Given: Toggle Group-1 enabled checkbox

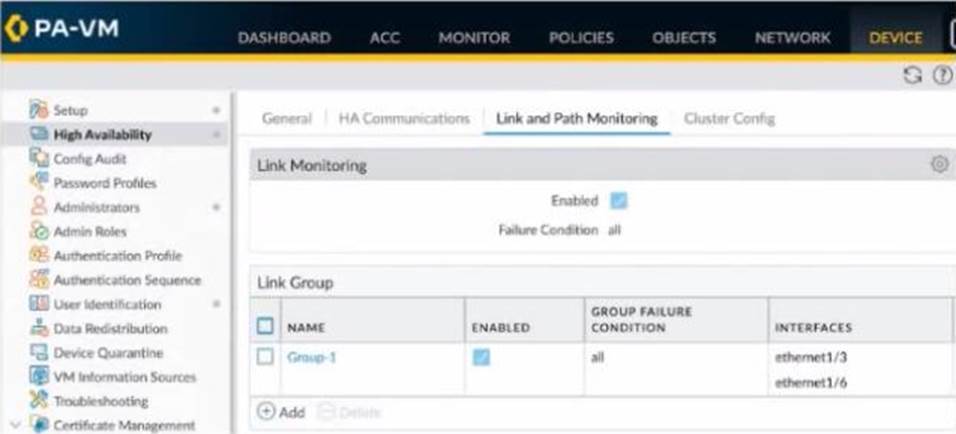Looking at the screenshot, I should (481, 357).
